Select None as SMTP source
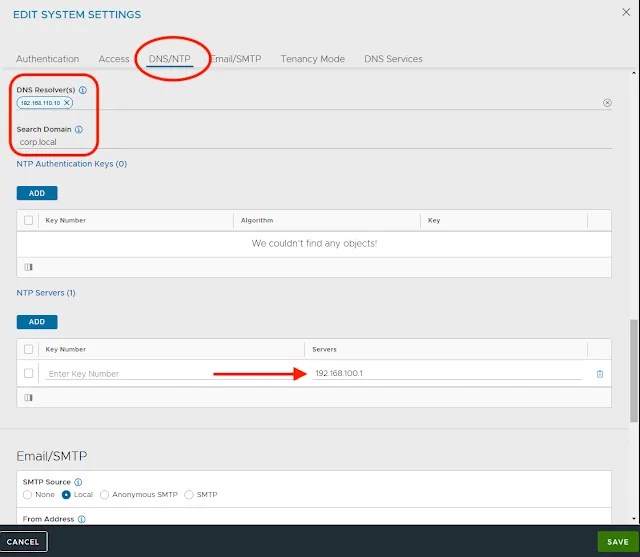 tap(27, 495)
